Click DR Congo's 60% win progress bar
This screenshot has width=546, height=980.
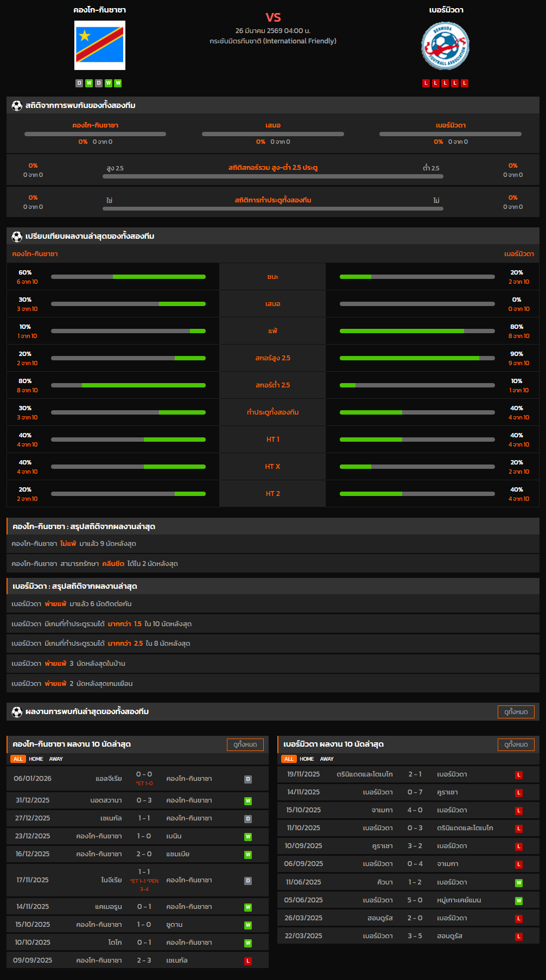coord(128,277)
